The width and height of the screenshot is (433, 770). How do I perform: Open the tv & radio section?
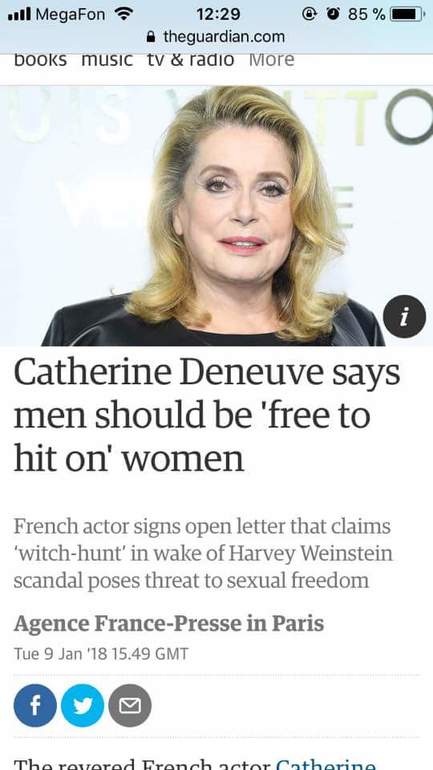190,60
